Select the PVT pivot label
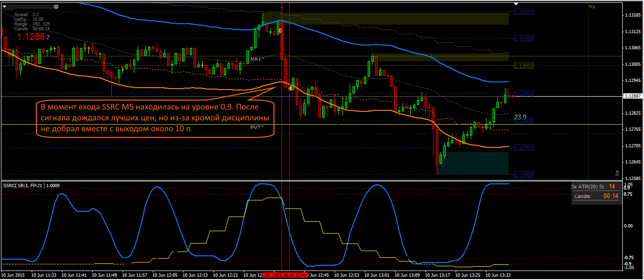The image size is (644, 280). click(257, 127)
